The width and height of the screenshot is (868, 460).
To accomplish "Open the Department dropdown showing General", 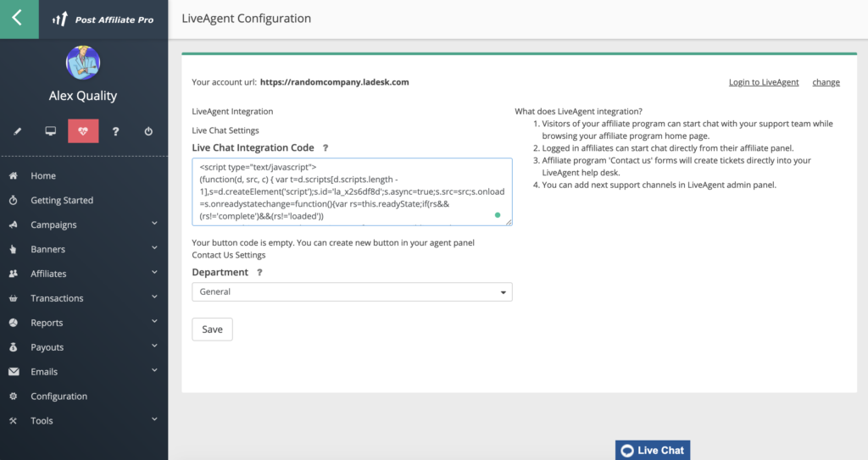I will point(352,292).
